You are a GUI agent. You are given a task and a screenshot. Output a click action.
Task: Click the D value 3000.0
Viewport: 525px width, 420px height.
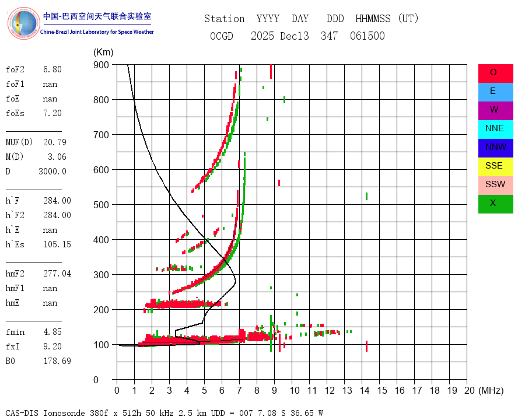pos(52,171)
